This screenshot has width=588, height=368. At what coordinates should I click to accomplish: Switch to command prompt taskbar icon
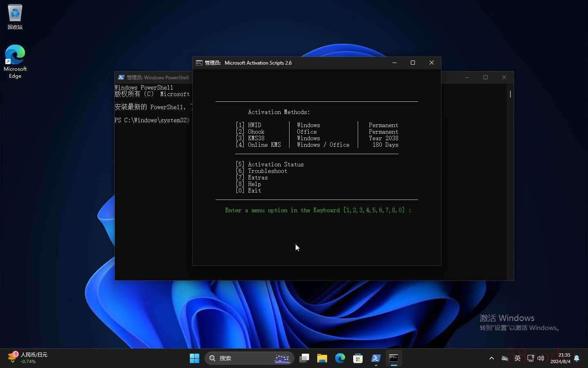pyautogui.click(x=394, y=358)
